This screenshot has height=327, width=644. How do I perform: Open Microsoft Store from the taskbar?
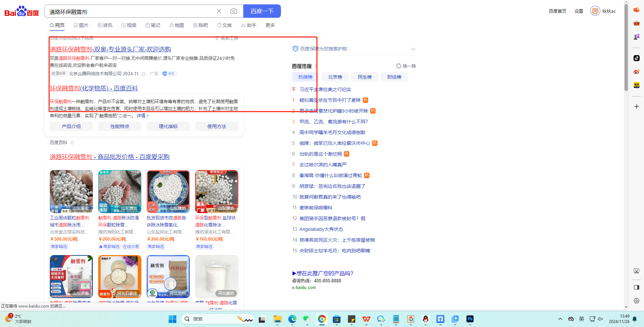click(336, 319)
